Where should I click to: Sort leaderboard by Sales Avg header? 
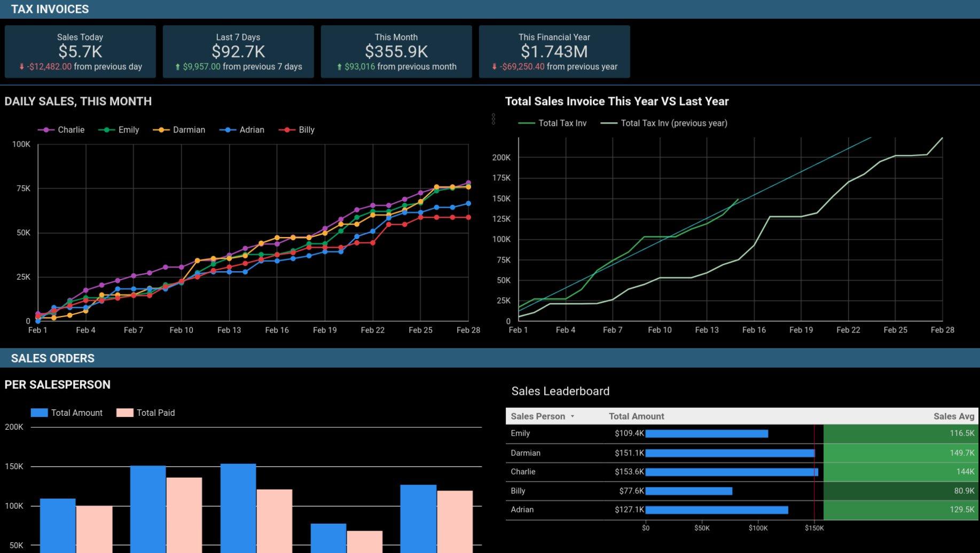point(954,416)
